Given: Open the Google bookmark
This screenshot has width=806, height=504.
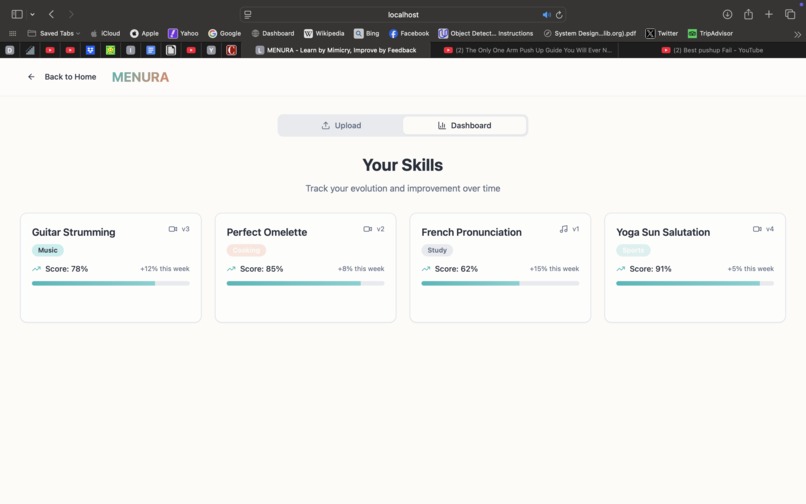Looking at the screenshot, I should click(225, 33).
